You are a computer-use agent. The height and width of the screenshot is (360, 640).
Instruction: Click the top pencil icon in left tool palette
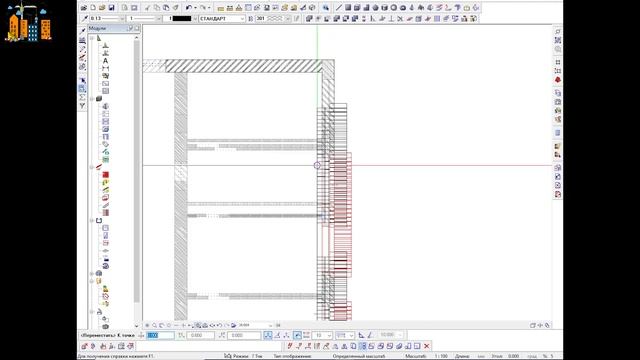tap(82, 31)
